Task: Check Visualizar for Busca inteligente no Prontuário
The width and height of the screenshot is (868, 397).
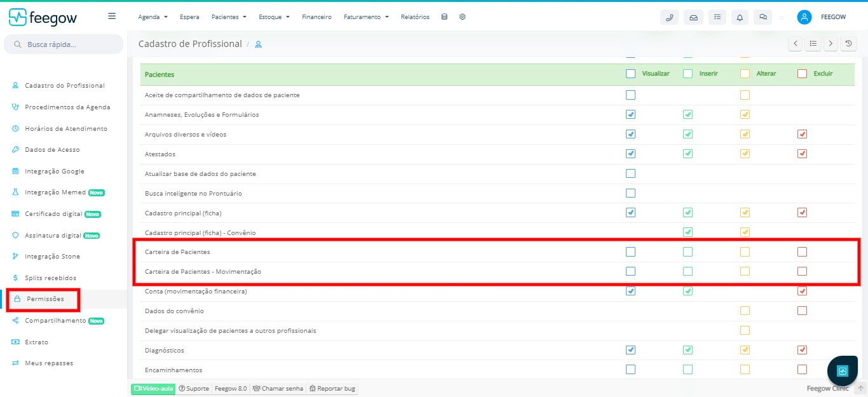Action: (x=630, y=193)
